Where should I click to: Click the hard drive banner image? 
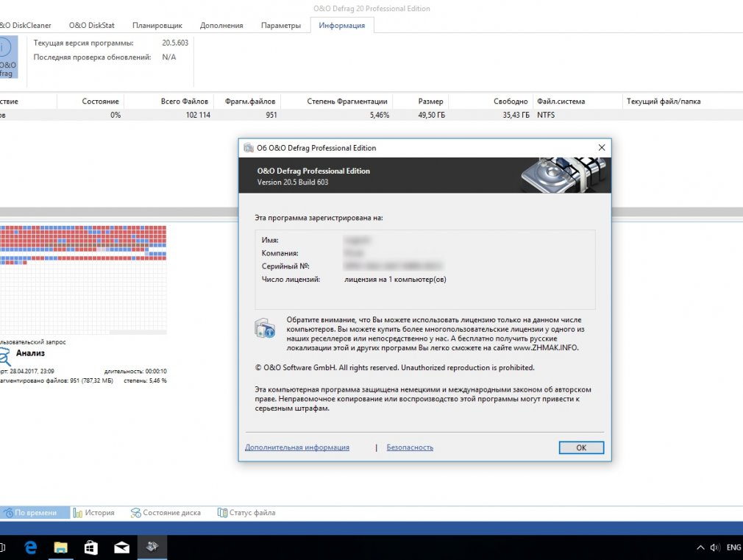point(563,174)
